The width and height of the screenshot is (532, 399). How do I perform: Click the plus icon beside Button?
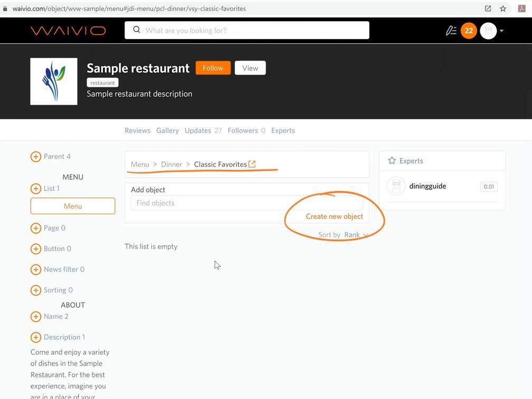(x=36, y=249)
